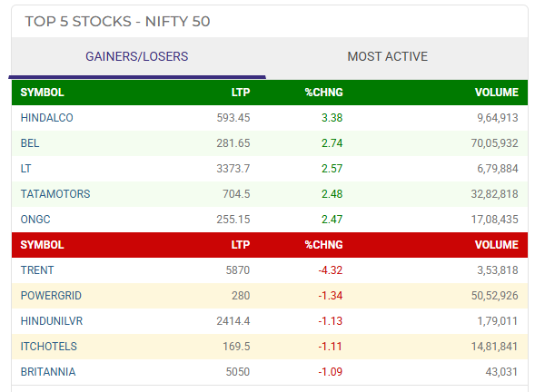
Task: Click the gainers VOLUME column header
Action: click(x=497, y=93)
